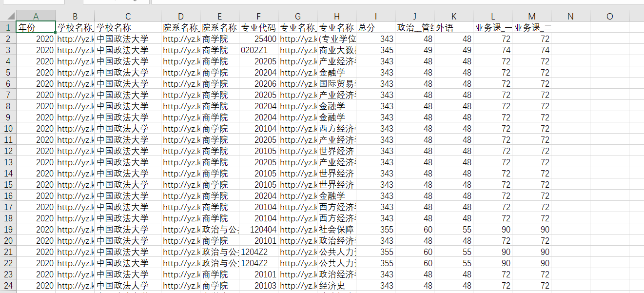Click header cell 学校名称 in column C
This screenshot has height=293, width=644.
tap(128, 27)
